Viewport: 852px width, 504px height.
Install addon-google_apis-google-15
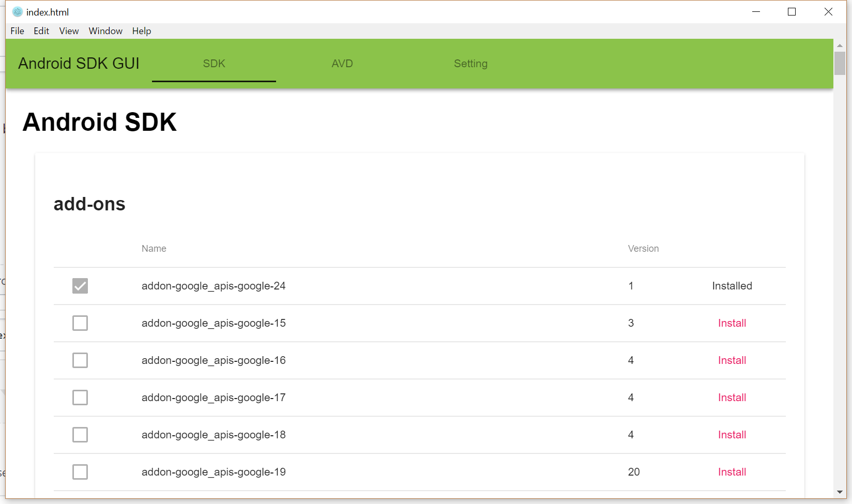click(x=732, y=323)
